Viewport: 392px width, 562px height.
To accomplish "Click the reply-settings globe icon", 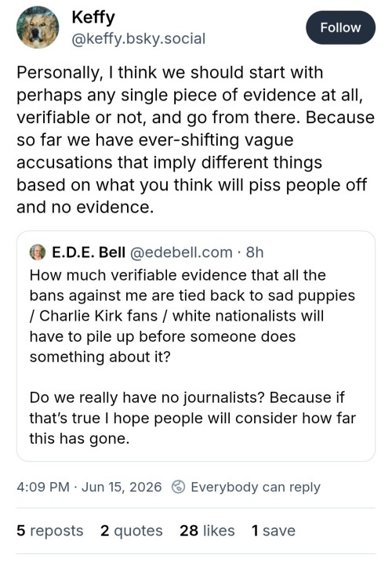I will click(x=179, y=487).
